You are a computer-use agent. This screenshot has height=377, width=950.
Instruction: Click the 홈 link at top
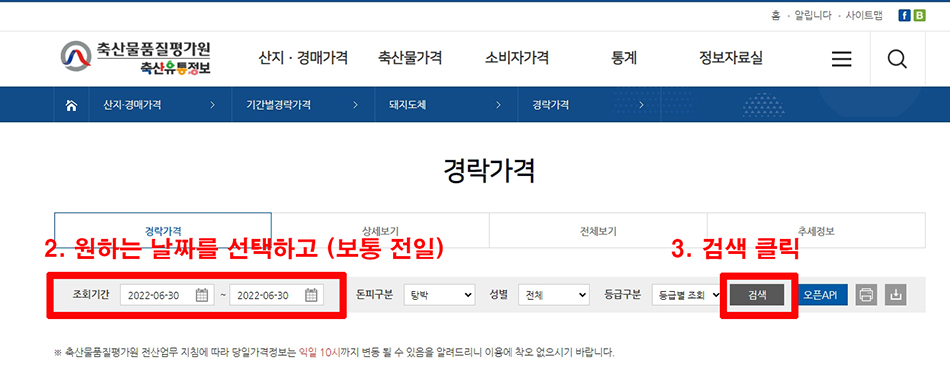click(776, 16)
